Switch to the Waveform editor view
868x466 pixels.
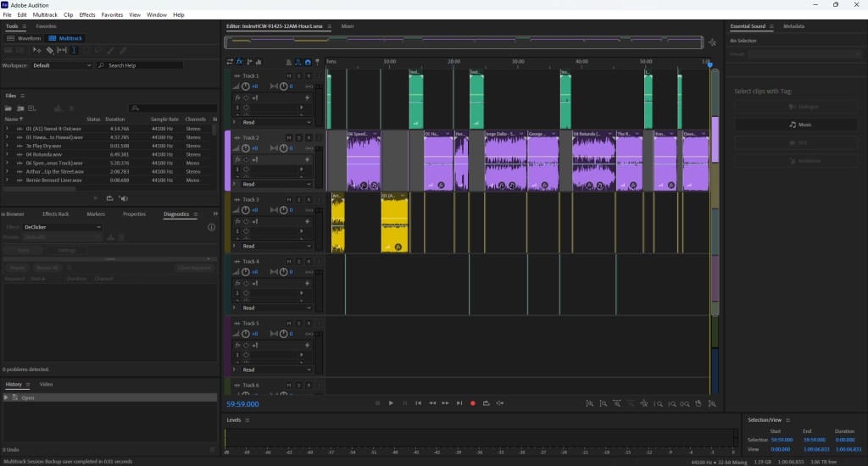[25, 38]
